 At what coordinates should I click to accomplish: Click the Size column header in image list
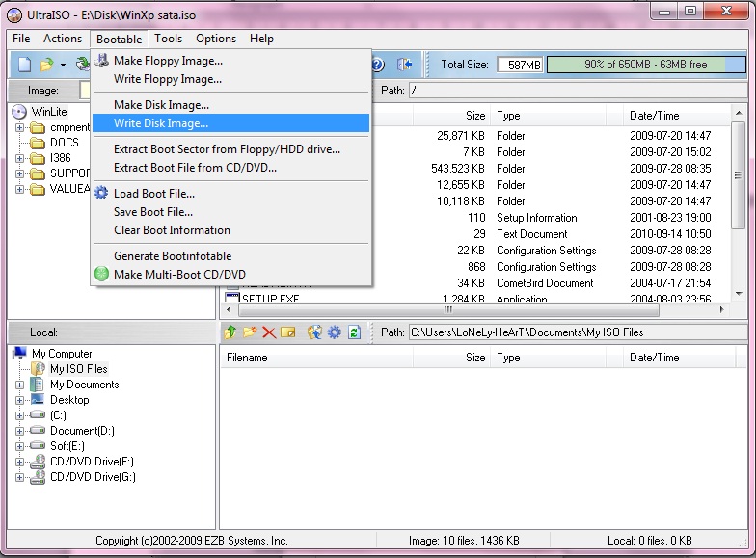(451, 116)
